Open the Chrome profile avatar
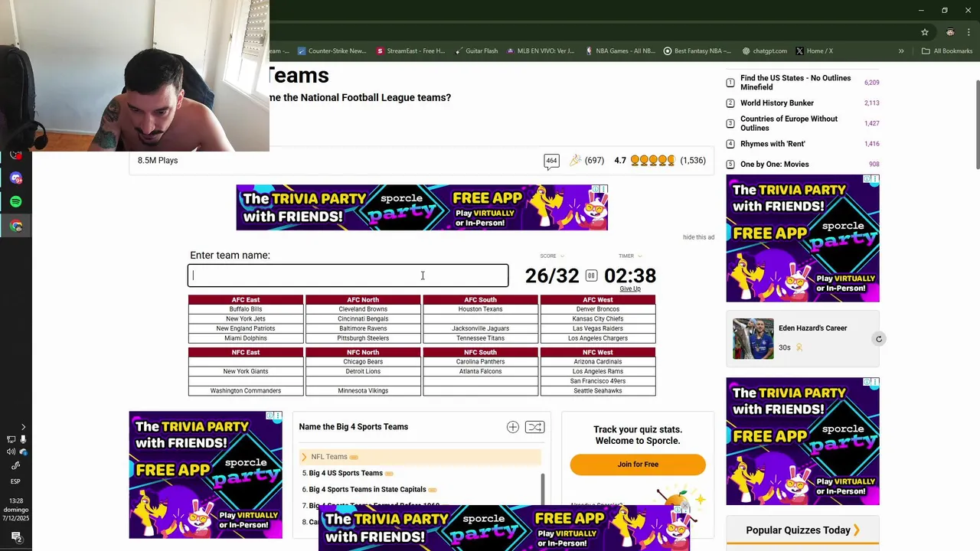 pyautogui.click(x=950, y=32)
